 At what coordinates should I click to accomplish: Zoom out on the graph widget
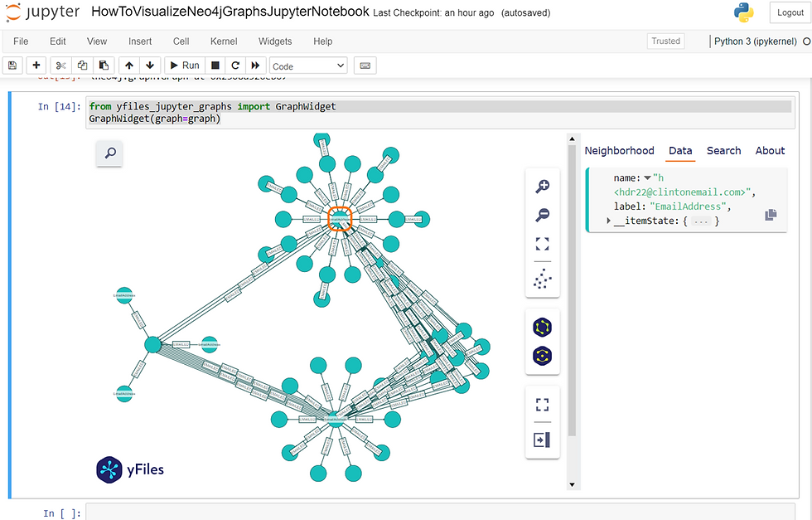pos(542,215)
